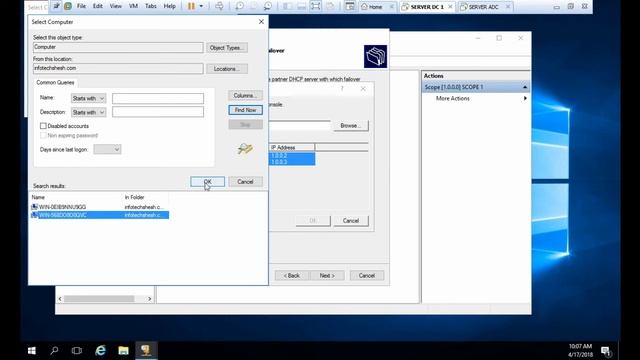
Task: Open the View menu
Action: 116,6
